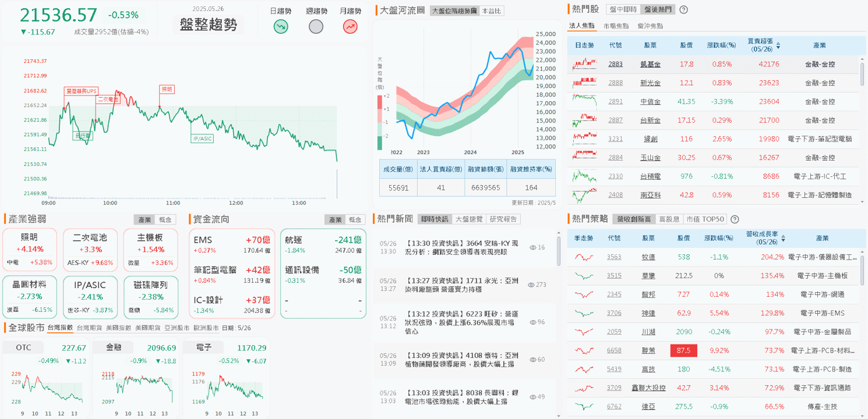Screen dimensions: 868x419
Task: Switch 產業強弱 panel to 概念
Action: tap(165, 219)
